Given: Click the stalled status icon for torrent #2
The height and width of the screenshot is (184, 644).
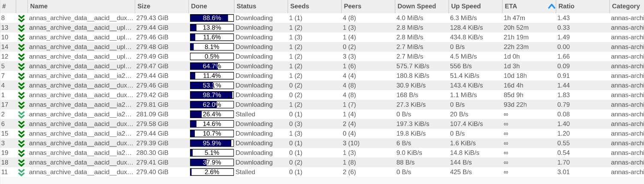Looking at the screenshot, I should click(21, 114).
